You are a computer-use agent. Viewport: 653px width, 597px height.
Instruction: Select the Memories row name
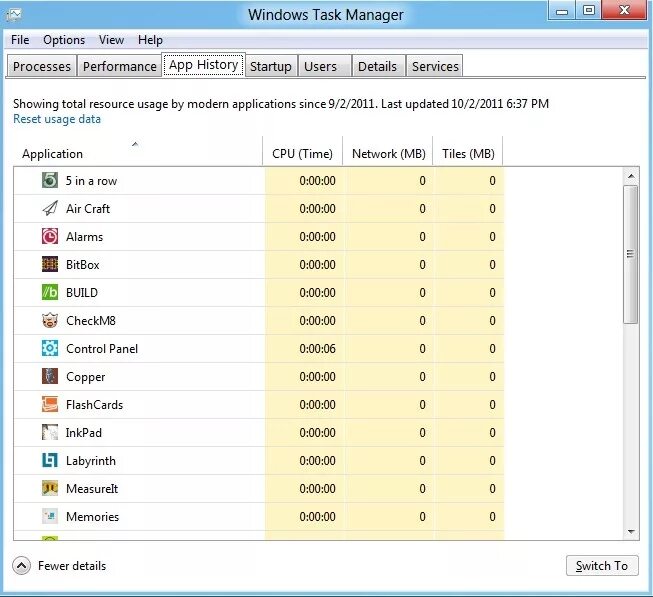tap(92, 517)
